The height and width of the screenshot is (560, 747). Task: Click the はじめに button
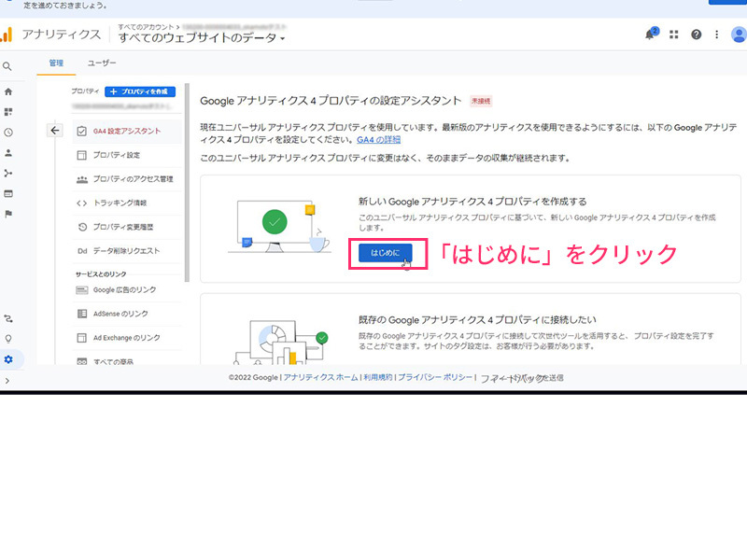(x=385, y=253)
